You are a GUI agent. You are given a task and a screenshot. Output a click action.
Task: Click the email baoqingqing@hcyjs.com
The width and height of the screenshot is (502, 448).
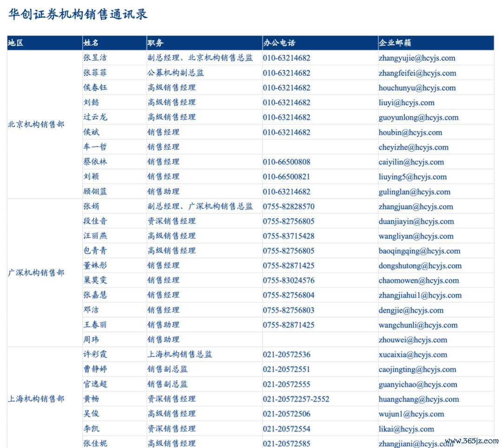pos(419,251)
